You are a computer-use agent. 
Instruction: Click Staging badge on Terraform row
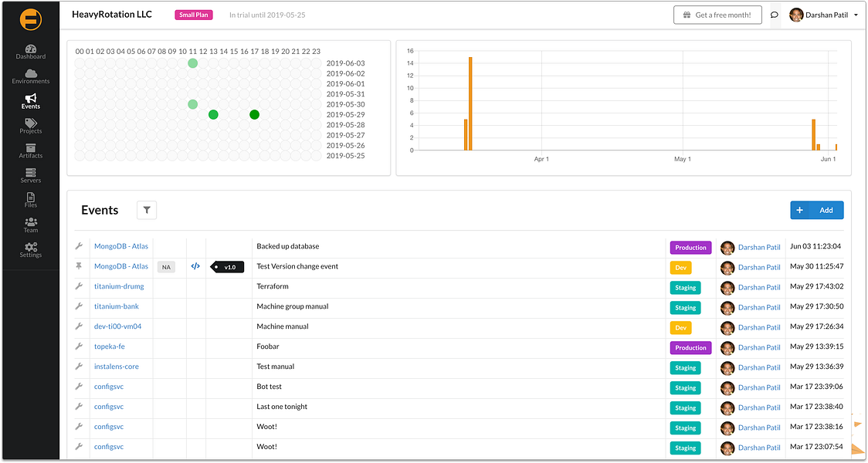[x=685, y=288]
